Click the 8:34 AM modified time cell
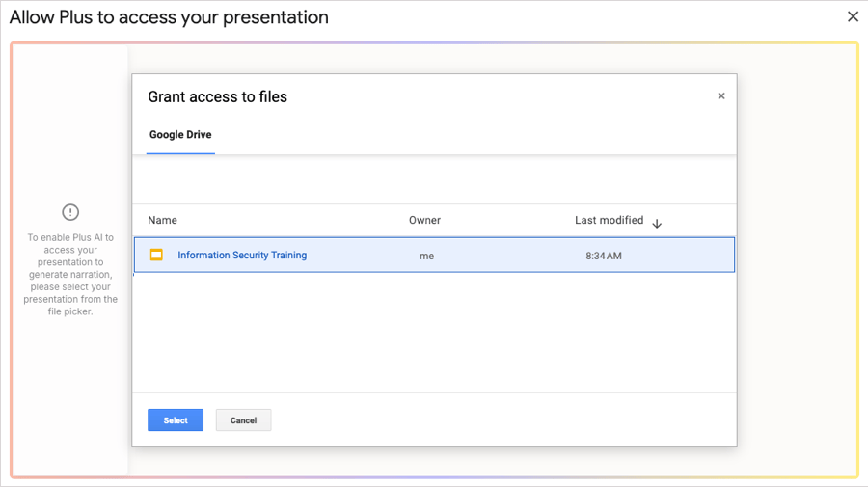The height and width of the screenshot is (487, 868). point(604,256)
